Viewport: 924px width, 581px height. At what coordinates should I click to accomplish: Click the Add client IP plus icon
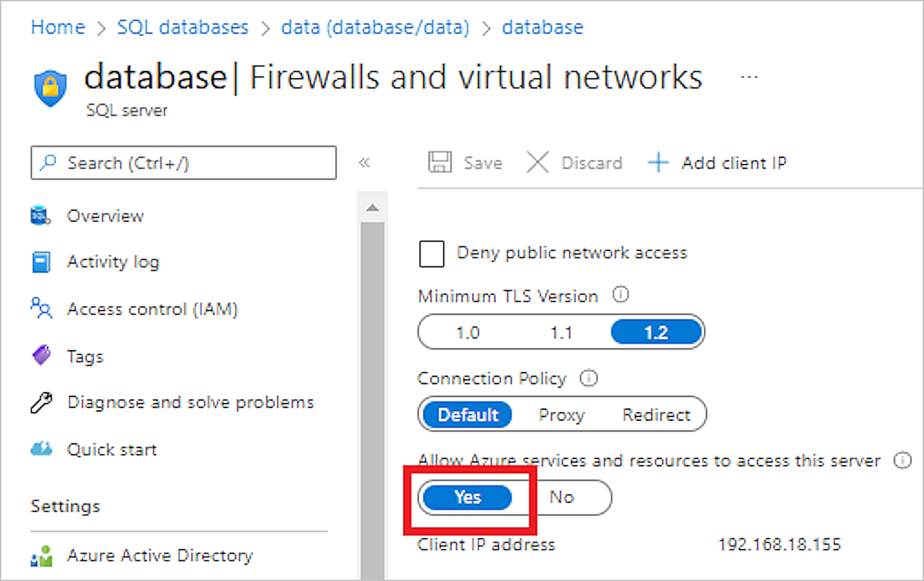tap(658, 163)
